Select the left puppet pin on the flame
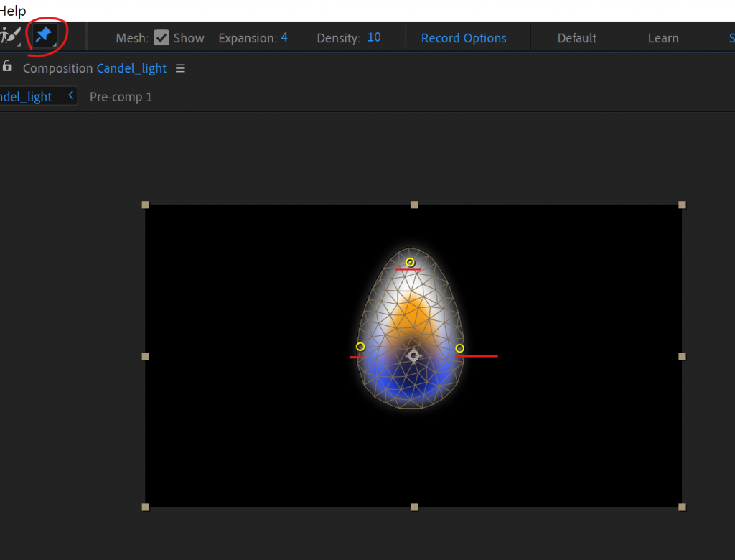Screen dimensions: 735x560 (x=360, y=347)
